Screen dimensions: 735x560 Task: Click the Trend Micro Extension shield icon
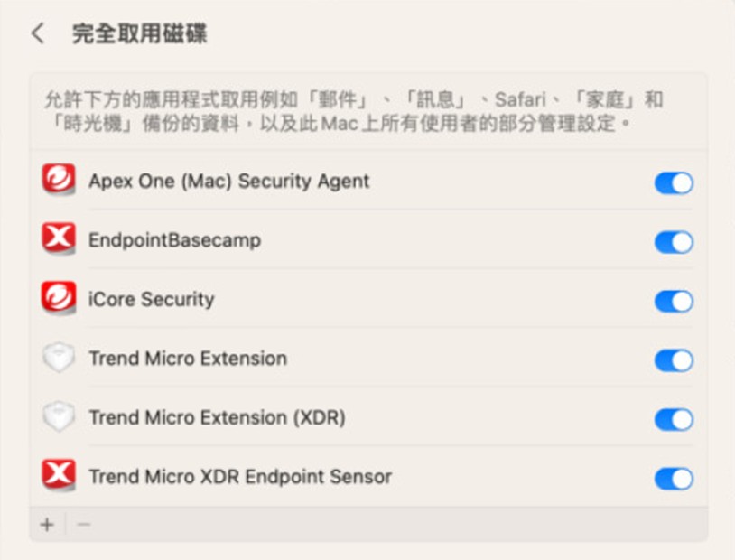pos(59,359)
